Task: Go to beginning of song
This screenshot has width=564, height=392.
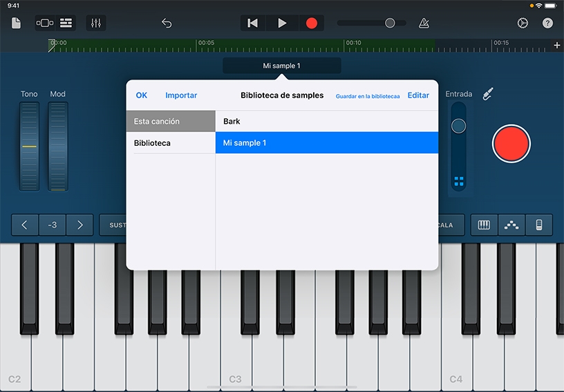Action: (x=252, y=23)
